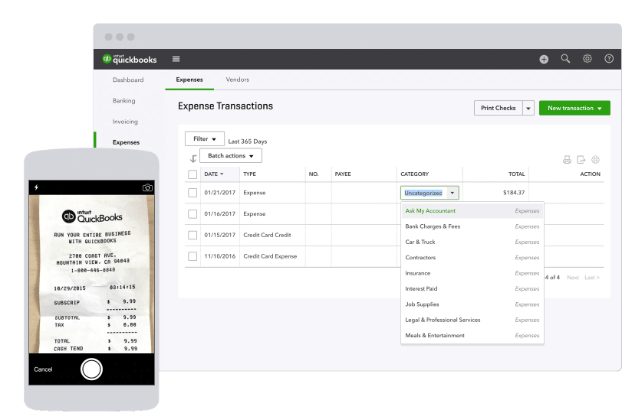This screenshot has height=416, width=634.
Task: Select Job Supplies category option
Action: pyautogui.click(x=472, y=304)
